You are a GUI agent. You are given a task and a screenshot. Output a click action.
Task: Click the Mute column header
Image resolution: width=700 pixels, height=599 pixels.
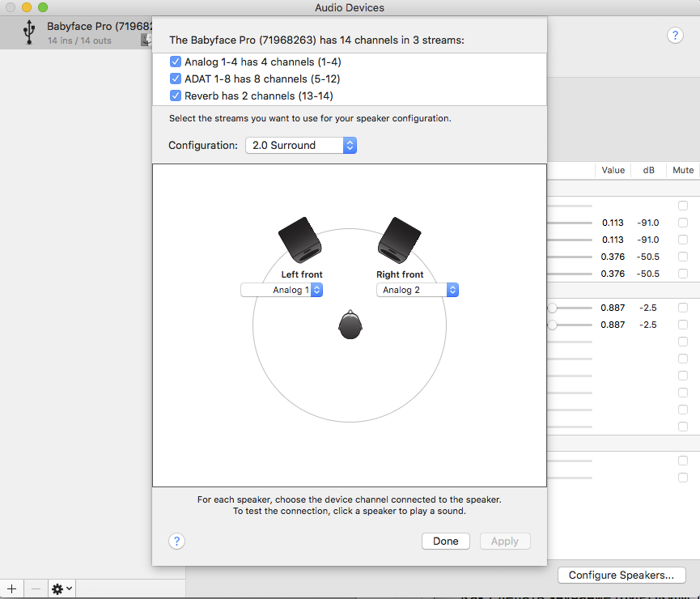[683, 170]
